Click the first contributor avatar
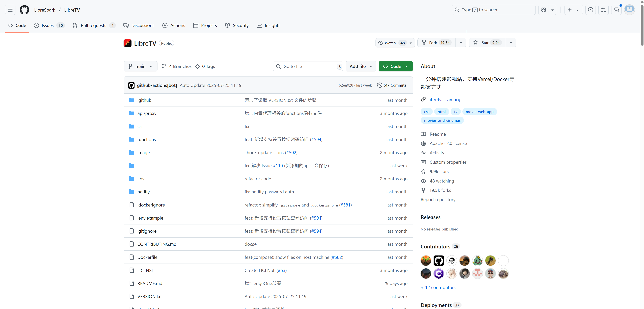The image size is (644, 309). click(x=426, y=261)
